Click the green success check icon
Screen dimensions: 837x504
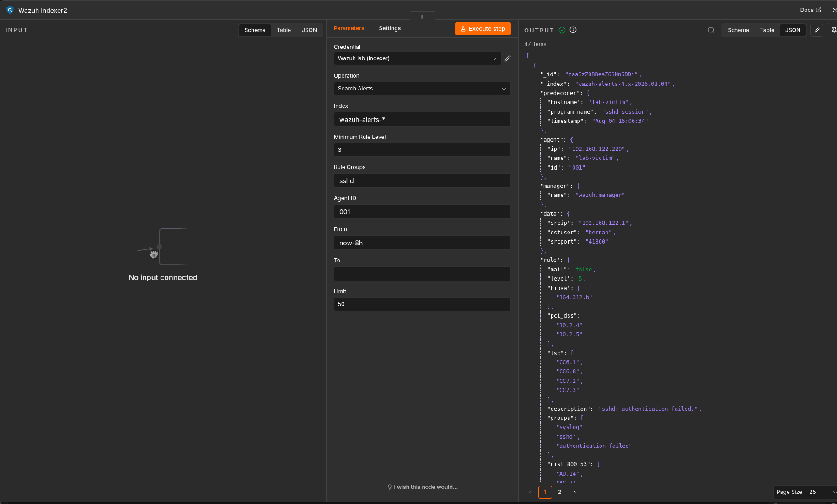click(x=562, y=30)
